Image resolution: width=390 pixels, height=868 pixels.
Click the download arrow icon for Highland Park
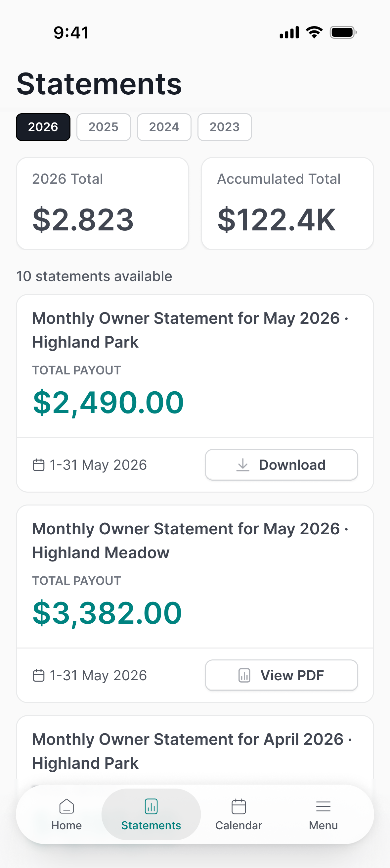[x=243, y=465]
